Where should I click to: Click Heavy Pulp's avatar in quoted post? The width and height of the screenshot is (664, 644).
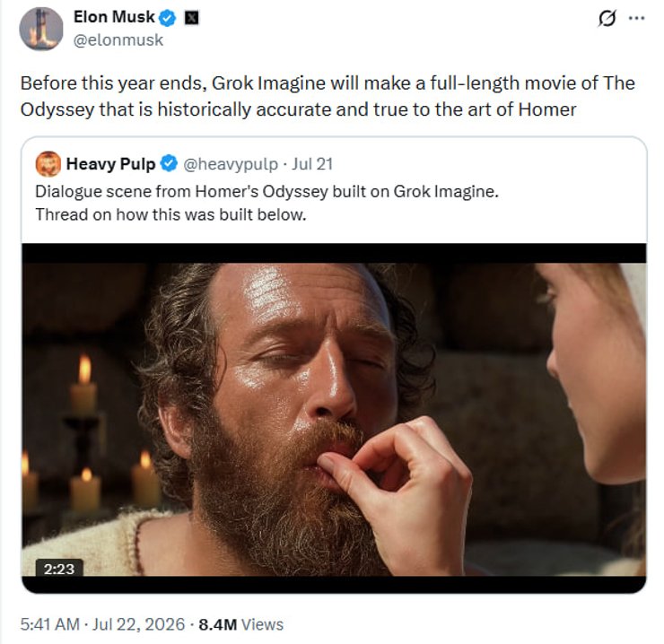pyautogui.click(x=48, y=164)
